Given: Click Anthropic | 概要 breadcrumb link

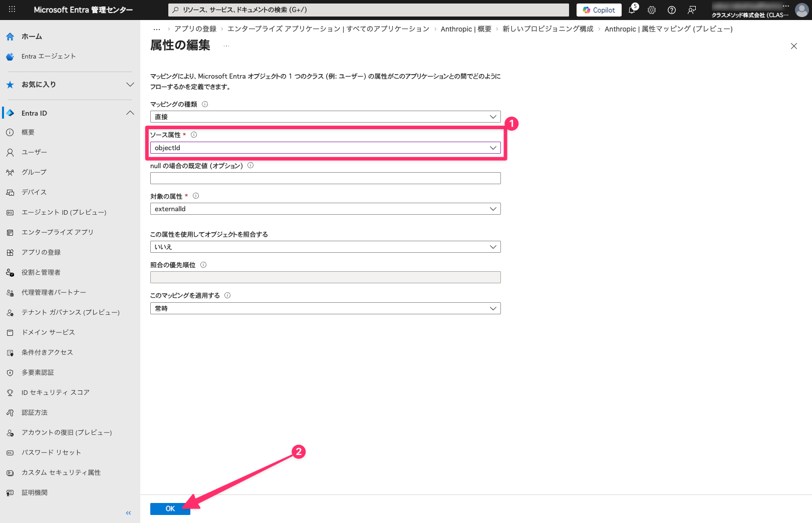Looking at the screenshot, I should [x=466, y=29].
